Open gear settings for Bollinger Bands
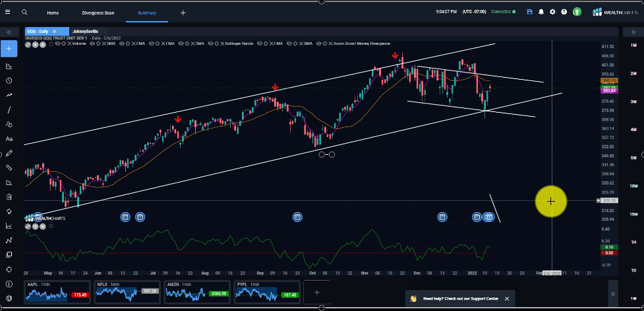The image size is (644, 311). (217, 43)
